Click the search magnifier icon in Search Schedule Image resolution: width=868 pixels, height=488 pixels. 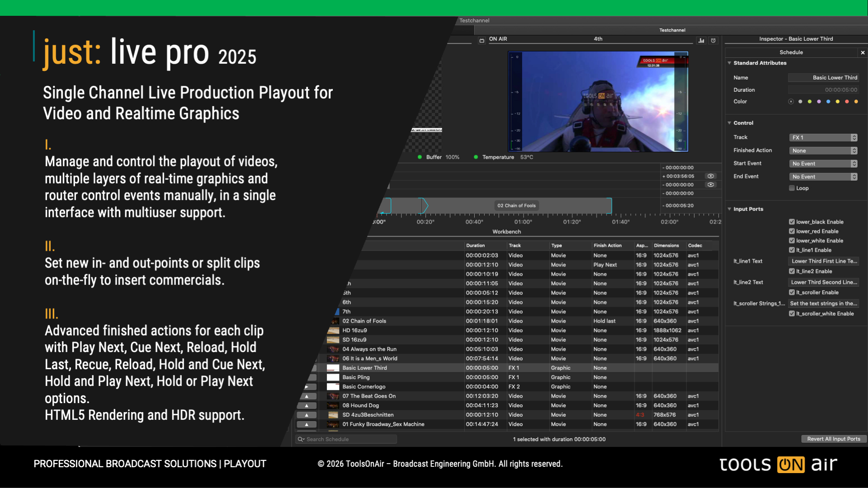301,439
